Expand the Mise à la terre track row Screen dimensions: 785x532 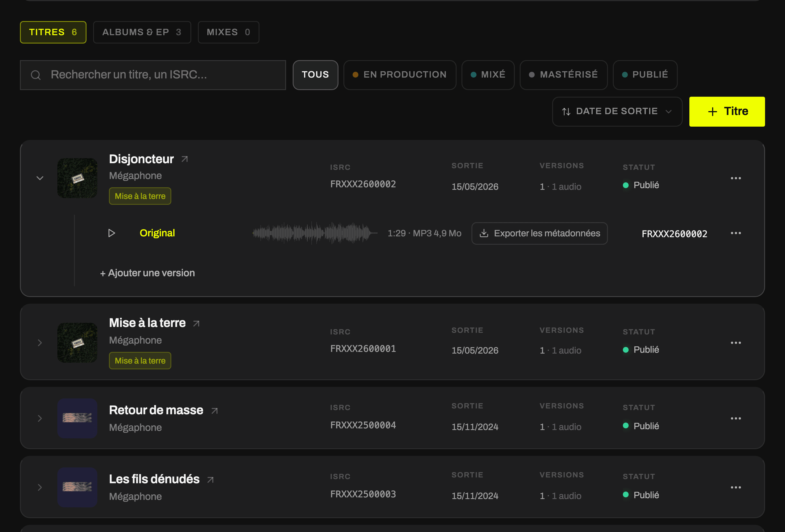[40, 343]
